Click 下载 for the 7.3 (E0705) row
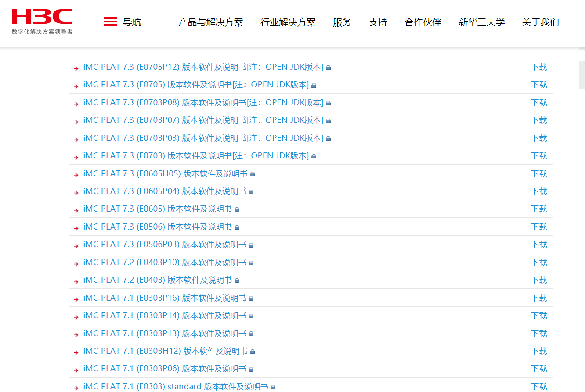Screen dimensions: 585x392 point(539,85)
